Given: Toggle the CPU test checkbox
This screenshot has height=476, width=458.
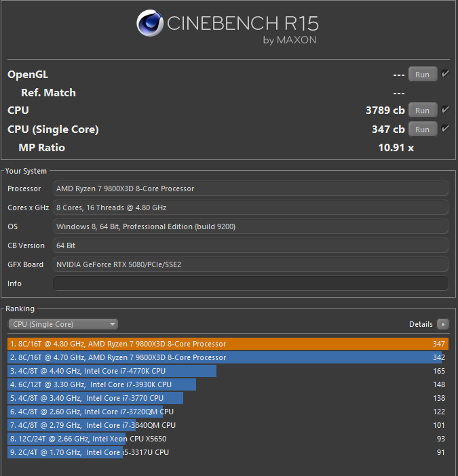Looking at the screenshot, I should point(445,110).
